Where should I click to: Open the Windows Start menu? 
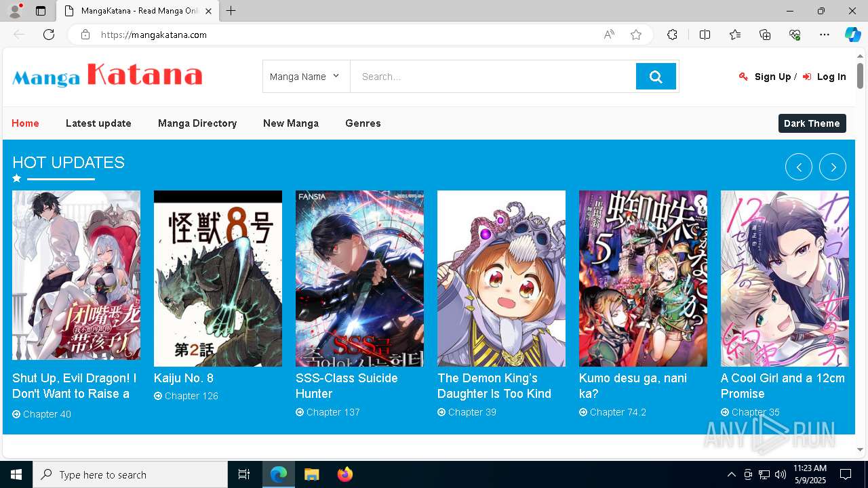[x=16, y=474]
